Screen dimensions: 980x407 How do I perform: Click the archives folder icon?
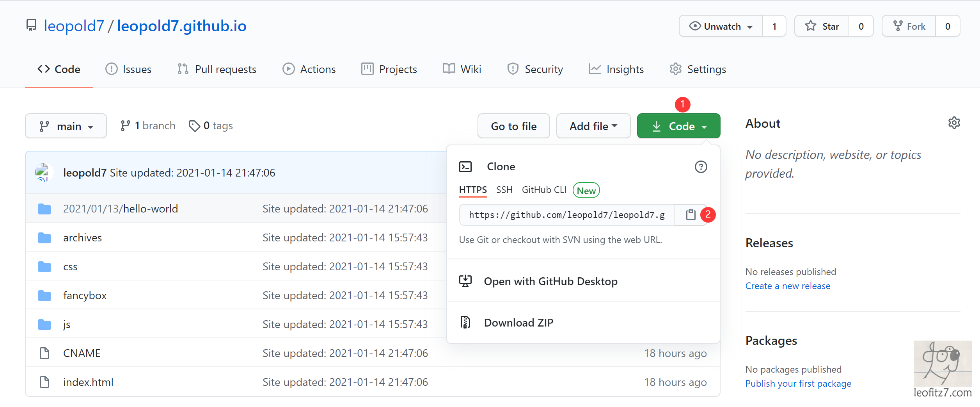(44, 237)
